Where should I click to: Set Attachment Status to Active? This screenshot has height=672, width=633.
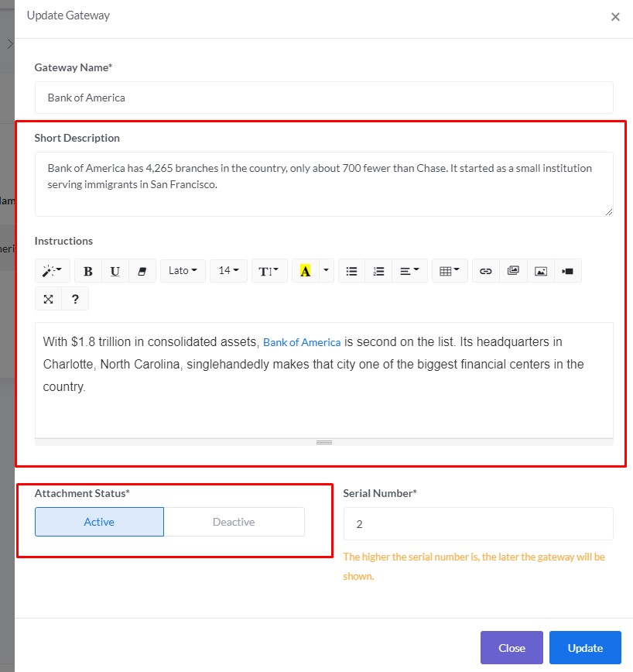point(99,522)
